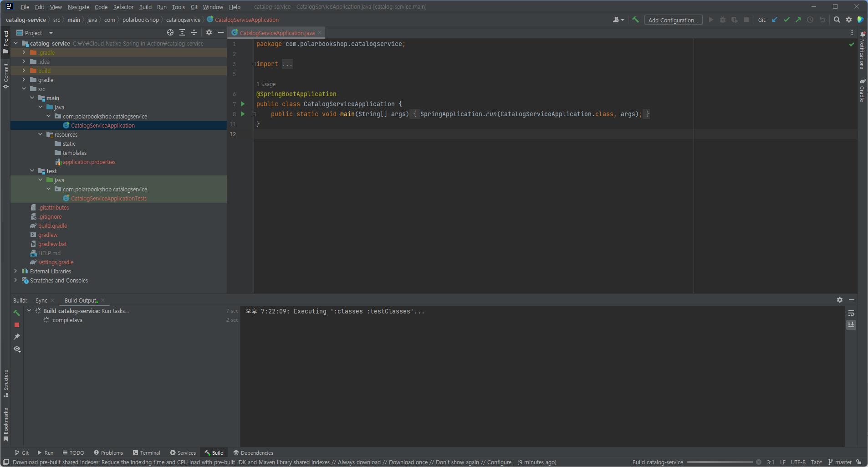Toggle the Bookmarks tool window
The image size is (868, 467).
[5, 425]
